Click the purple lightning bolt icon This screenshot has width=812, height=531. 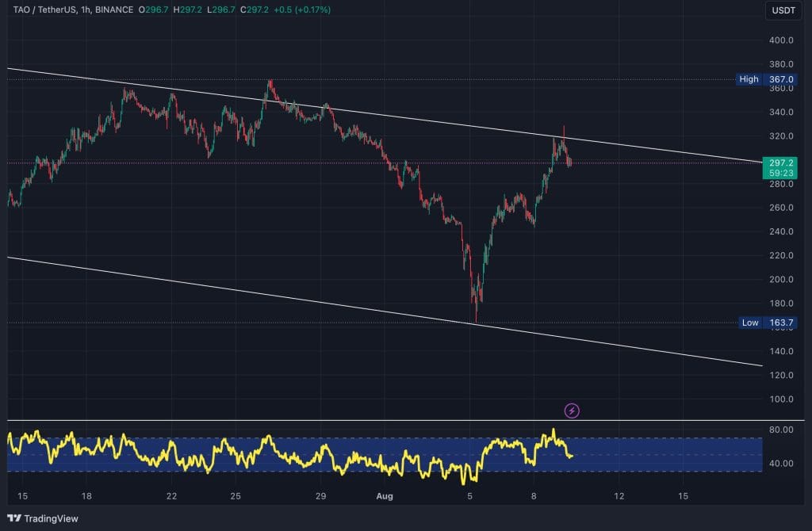coord(572,411)
